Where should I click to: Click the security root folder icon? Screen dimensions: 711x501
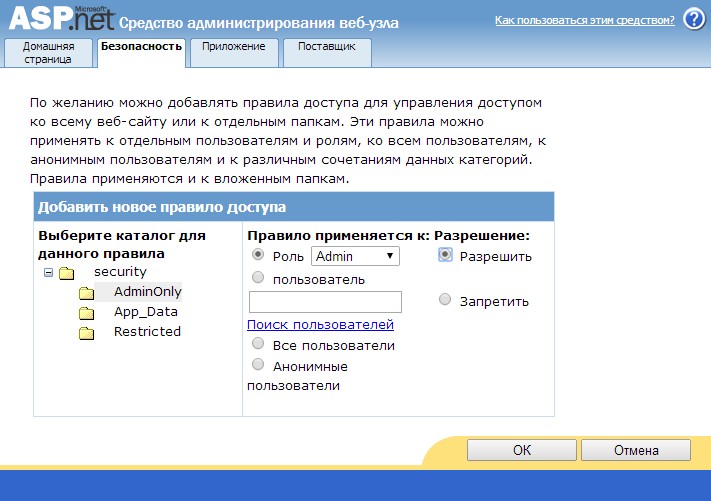67,273
